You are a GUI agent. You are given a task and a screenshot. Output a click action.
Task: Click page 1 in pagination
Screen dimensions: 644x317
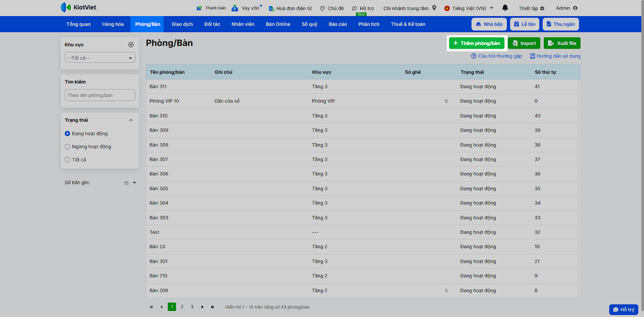[172, 307]
